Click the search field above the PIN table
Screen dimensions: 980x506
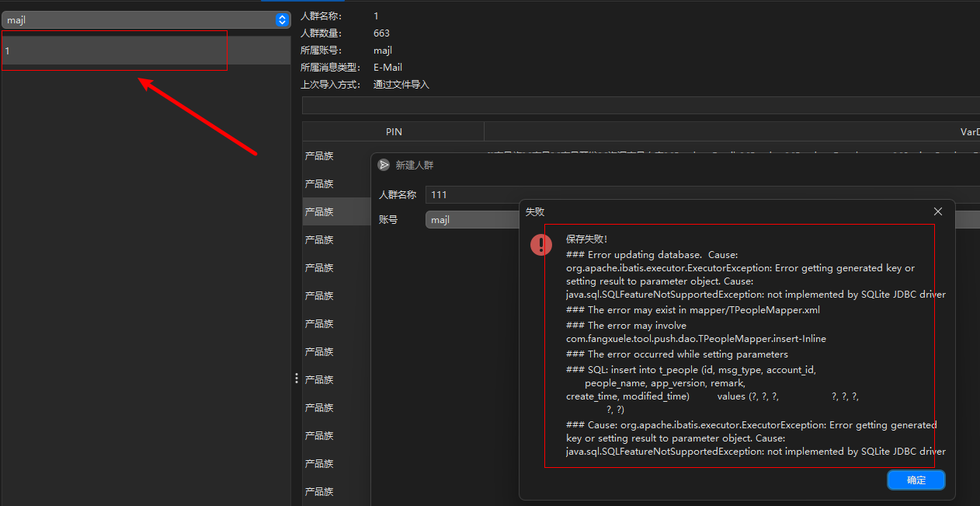click(641, 106)
